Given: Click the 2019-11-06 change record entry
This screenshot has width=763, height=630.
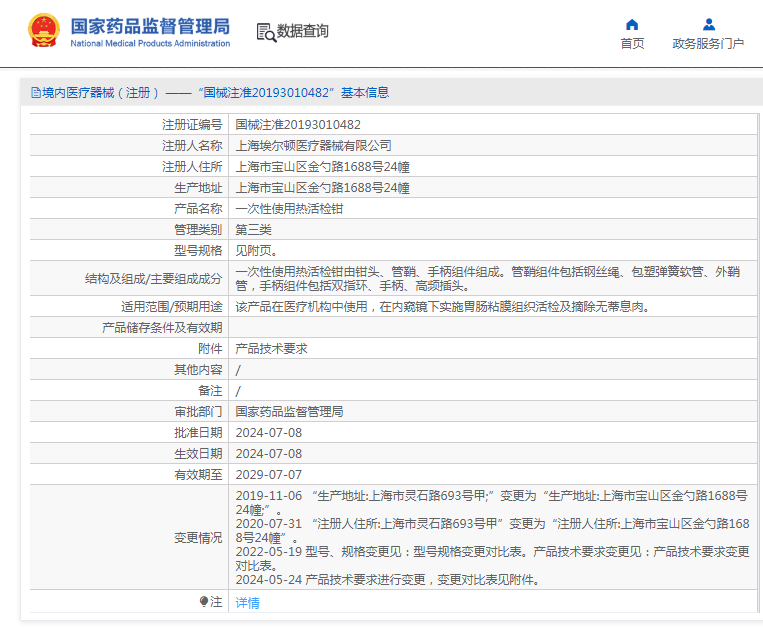Looking at the screenshot, I should [268, 496].
